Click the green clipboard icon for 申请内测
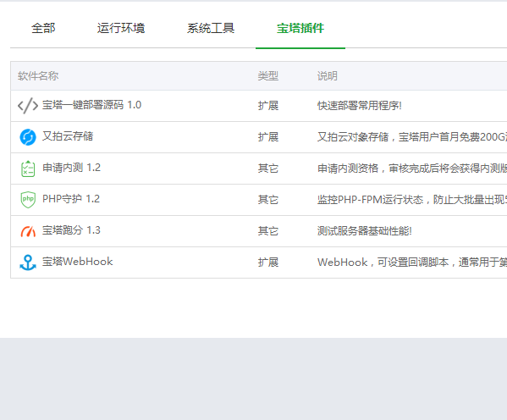This screenshot has width=507, height=420. point(28,169)
